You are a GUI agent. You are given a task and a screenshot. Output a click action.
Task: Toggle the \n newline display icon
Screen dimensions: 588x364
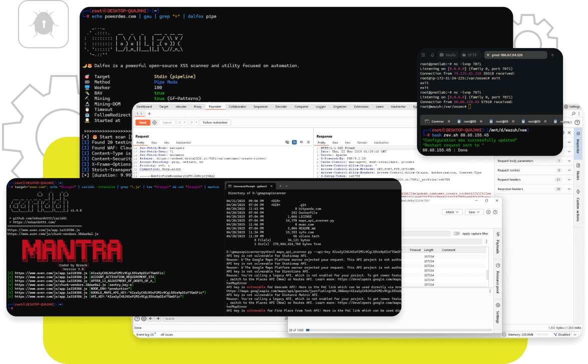pyautogui.click(x=301, y=142)
